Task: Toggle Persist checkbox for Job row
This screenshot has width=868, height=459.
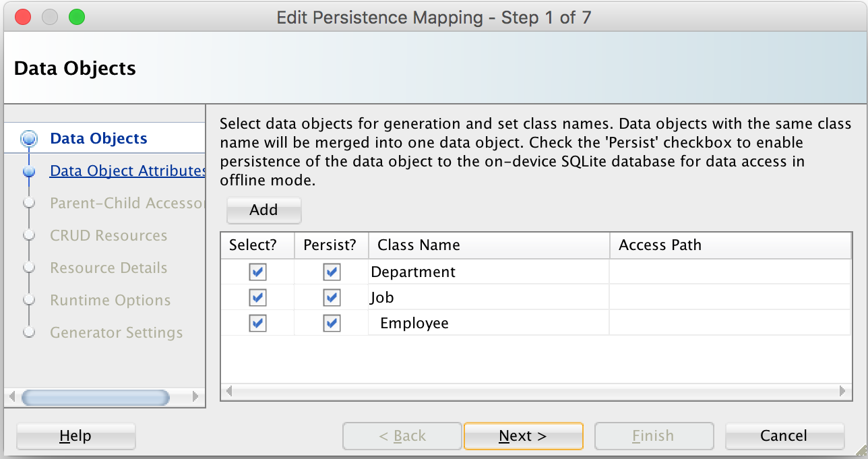Action: pos(332,298)
